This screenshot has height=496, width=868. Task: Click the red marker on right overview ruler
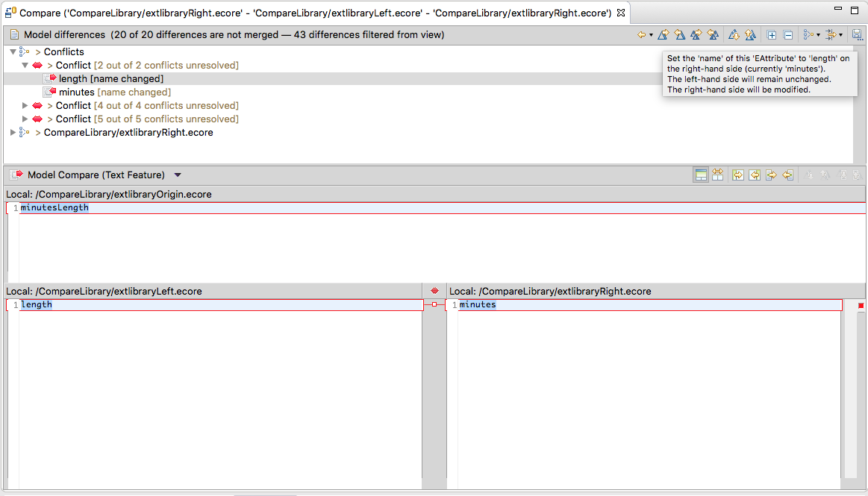861,305
